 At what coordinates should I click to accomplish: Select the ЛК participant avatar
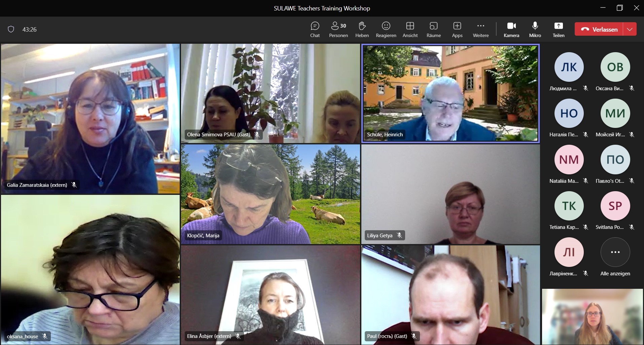coord(569,67)
